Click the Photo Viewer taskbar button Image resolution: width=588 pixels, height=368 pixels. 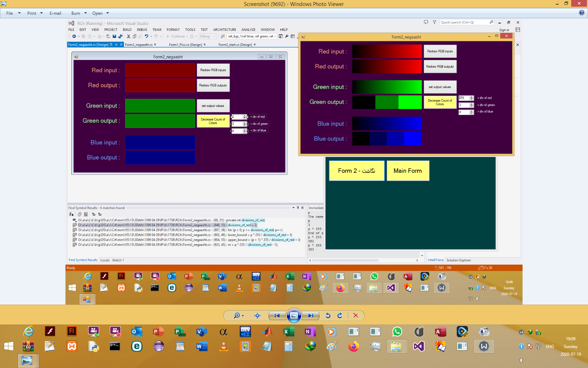coord(27,361)
